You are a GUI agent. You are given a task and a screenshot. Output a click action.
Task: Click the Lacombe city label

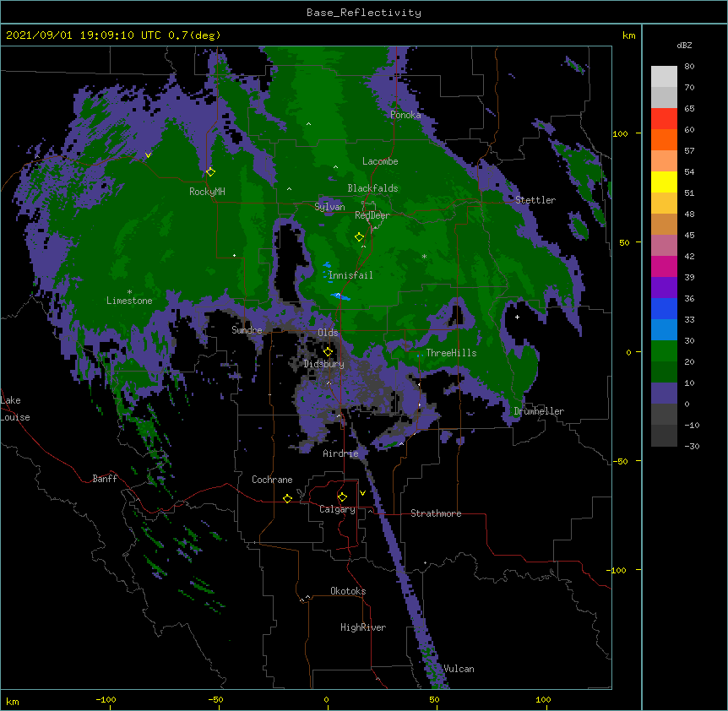(380, 161)
